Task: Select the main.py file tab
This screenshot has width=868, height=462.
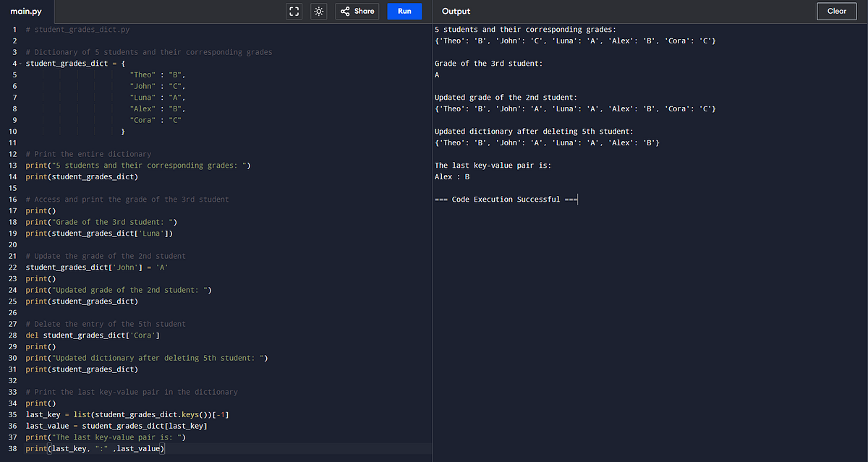Action: click(x=25, y=11)
